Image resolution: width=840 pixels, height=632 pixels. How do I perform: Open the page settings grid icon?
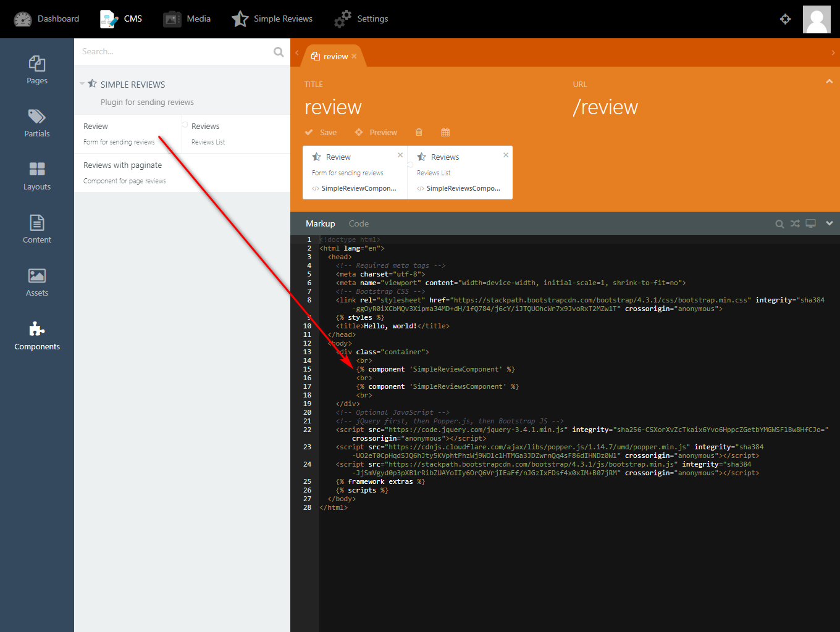click(x=445, y=132)
